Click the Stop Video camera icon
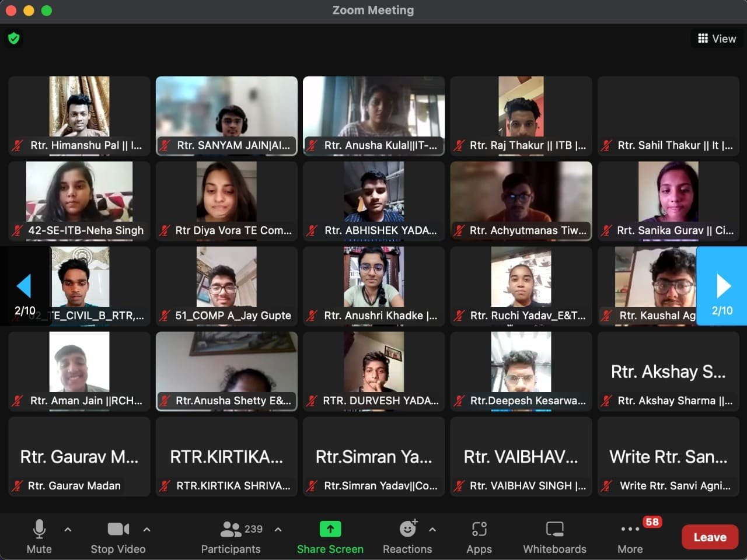747x560 pixels. tap(118, 528)
